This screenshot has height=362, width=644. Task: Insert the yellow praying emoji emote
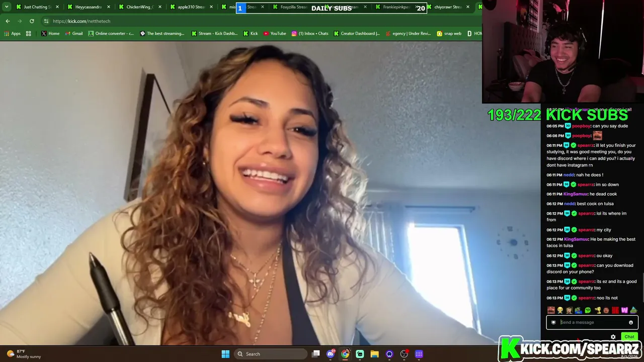pos(560,310)
